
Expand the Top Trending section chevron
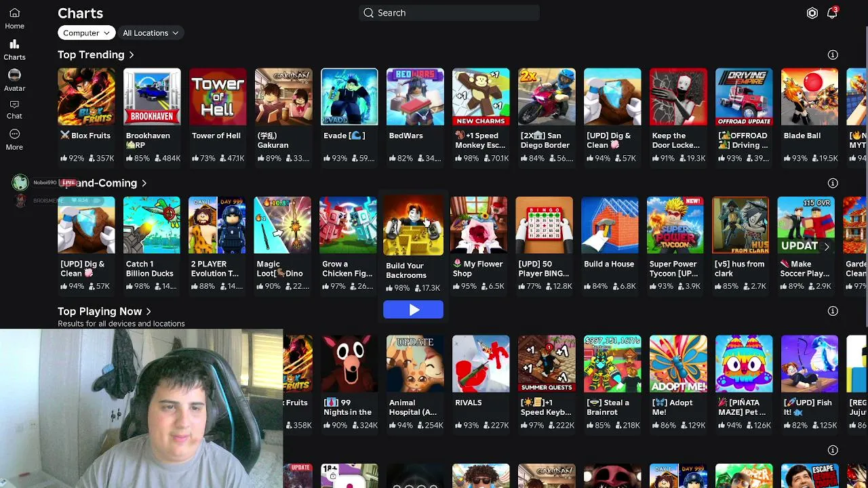[132, 55]
